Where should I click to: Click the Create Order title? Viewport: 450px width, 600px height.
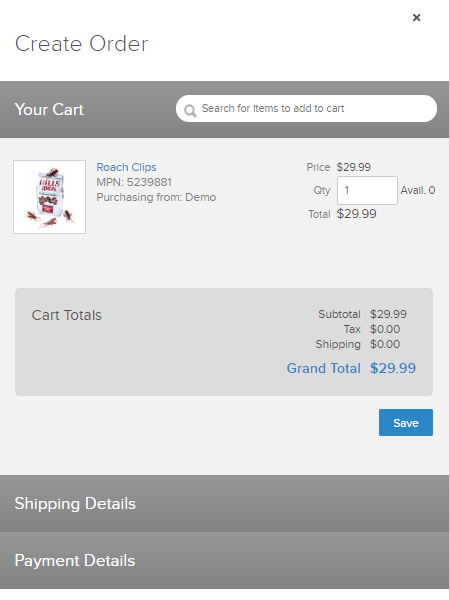[81, 44]
